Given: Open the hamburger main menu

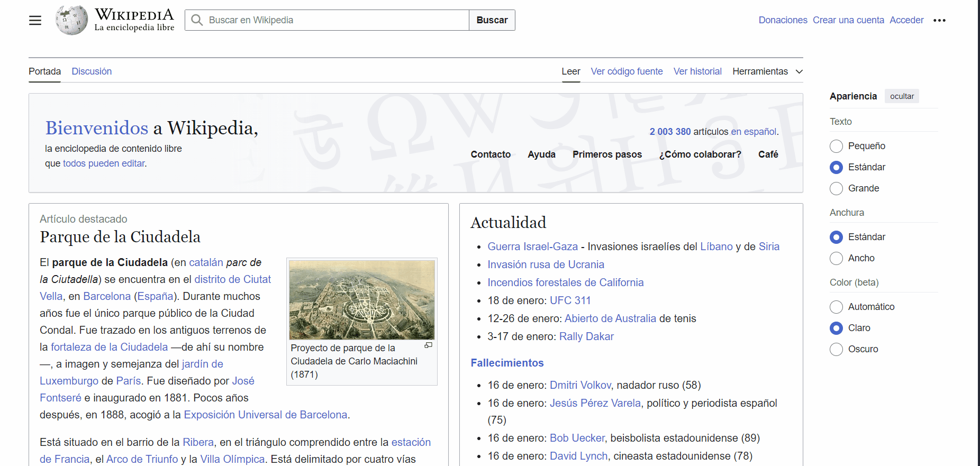Looking at the screenshot, I should click(x=35, y=21).
